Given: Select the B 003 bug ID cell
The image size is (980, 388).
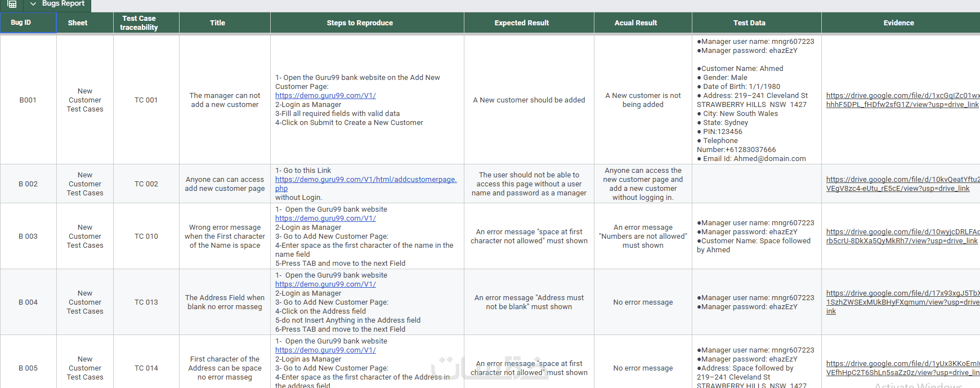Looking at the screenshot, I should pos(28,237).
